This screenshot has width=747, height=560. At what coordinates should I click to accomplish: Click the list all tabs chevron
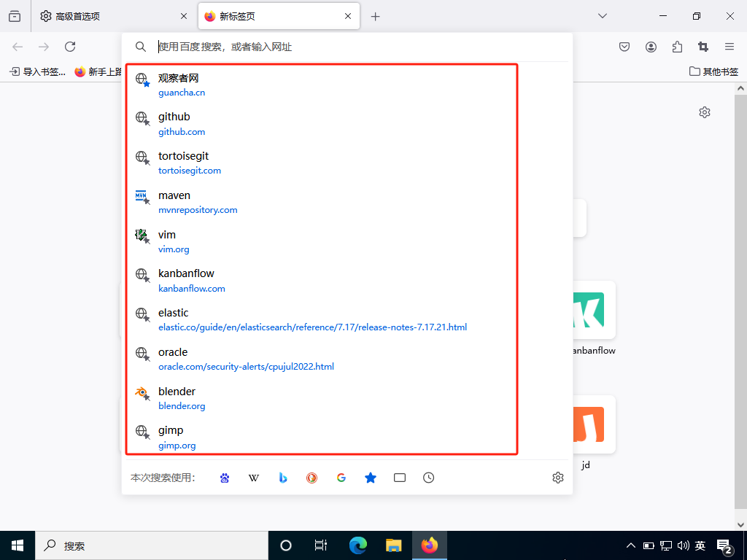pyautogui.click(x=603, y=16)
